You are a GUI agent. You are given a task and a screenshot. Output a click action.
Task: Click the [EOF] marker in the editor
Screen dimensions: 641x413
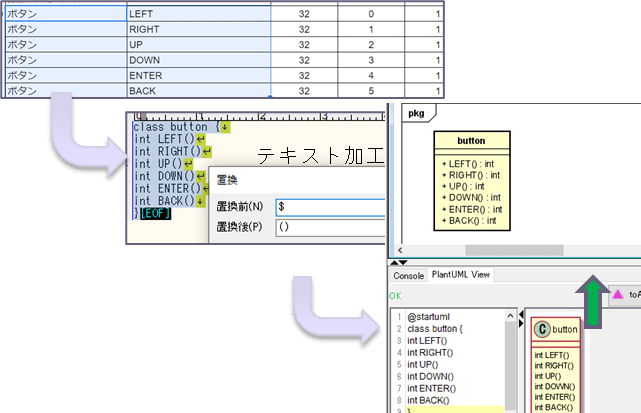[156, 213]
